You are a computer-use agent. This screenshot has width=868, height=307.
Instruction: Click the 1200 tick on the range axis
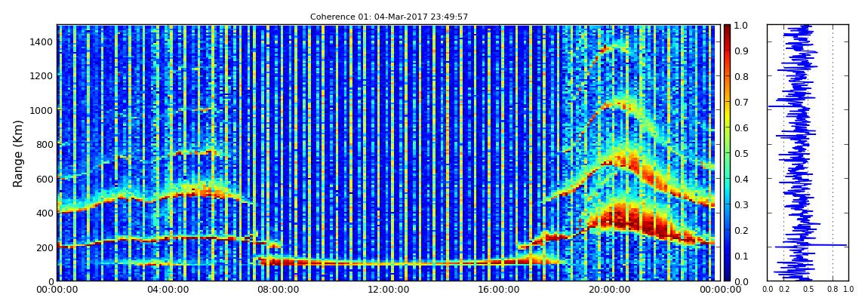pyautogui.click(x=41, y=75)
